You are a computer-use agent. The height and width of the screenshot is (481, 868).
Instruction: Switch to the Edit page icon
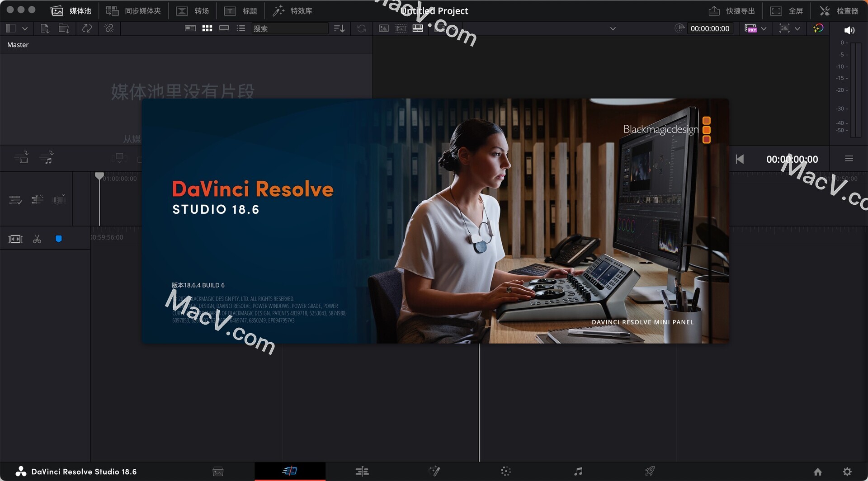[362, 472]
